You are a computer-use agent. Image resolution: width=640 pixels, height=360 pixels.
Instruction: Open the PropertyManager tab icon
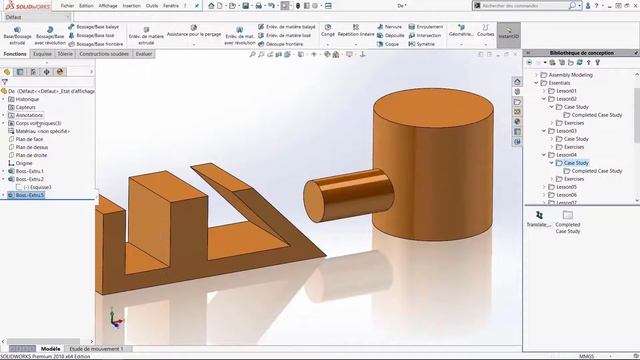point(20,72)
